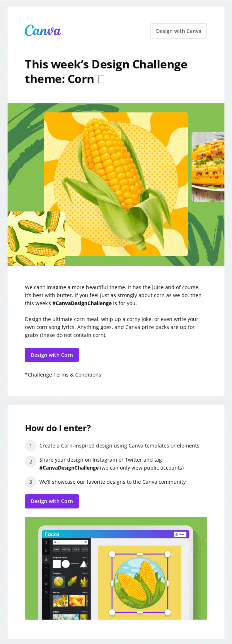Expand See all next to Photos
Image resolution: width=232 pixels, height=644 pixels.
point(85,592)
